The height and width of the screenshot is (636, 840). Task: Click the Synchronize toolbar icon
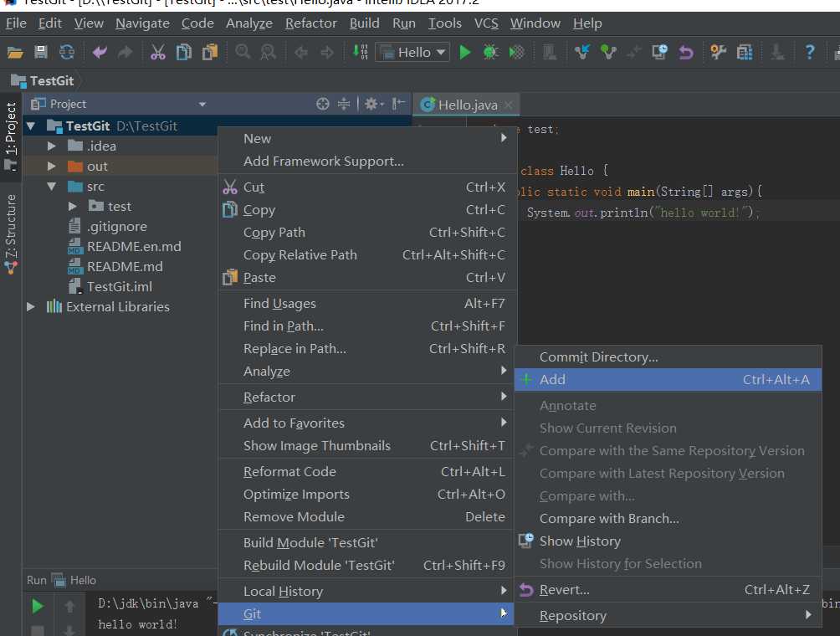coord(66,52)
